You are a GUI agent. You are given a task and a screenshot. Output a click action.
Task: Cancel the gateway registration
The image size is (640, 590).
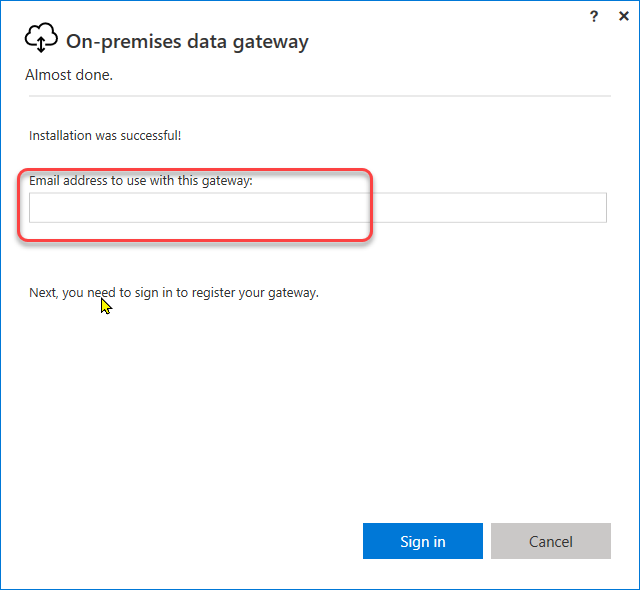pos(551,541)
